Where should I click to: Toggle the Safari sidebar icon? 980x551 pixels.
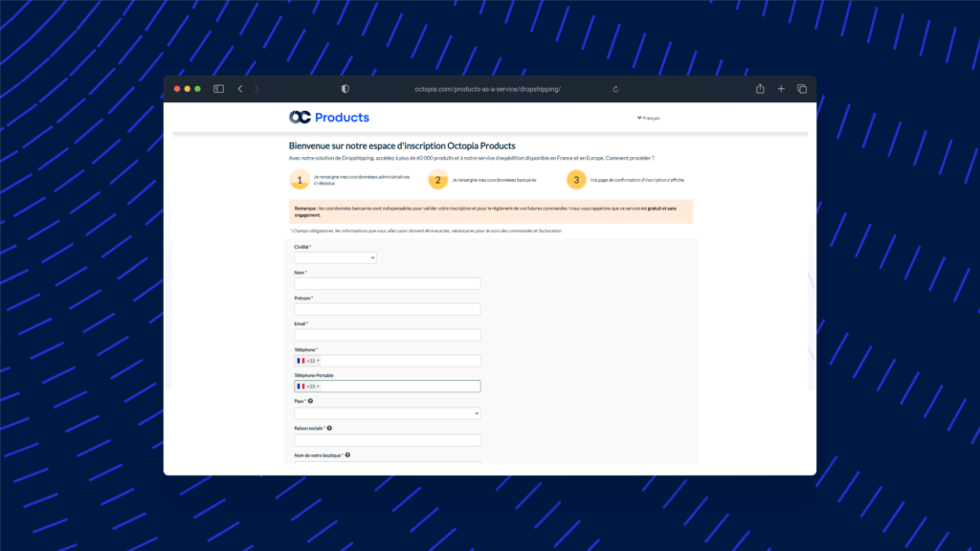coord(218,89)
